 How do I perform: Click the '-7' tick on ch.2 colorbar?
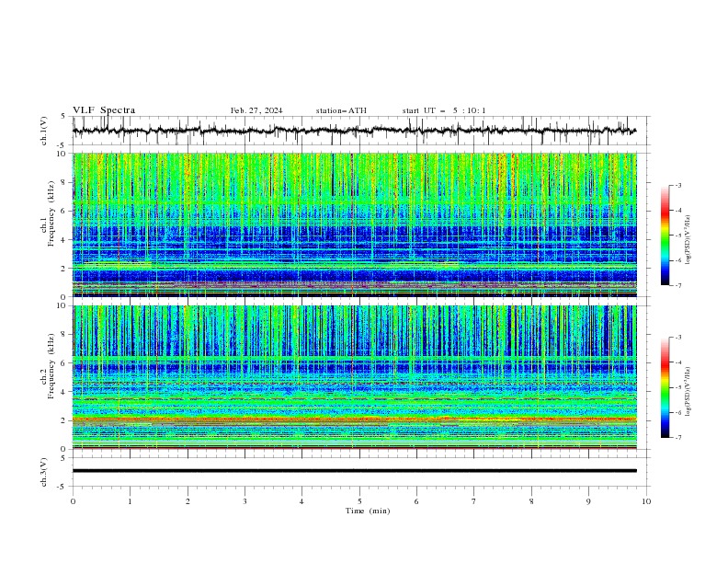(x=677, y=437)
